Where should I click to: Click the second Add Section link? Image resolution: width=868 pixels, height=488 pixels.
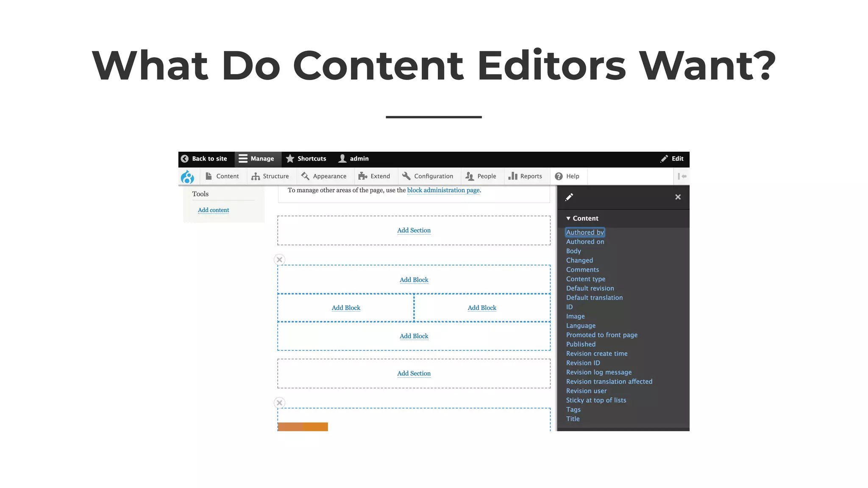[x=414, y=374]
